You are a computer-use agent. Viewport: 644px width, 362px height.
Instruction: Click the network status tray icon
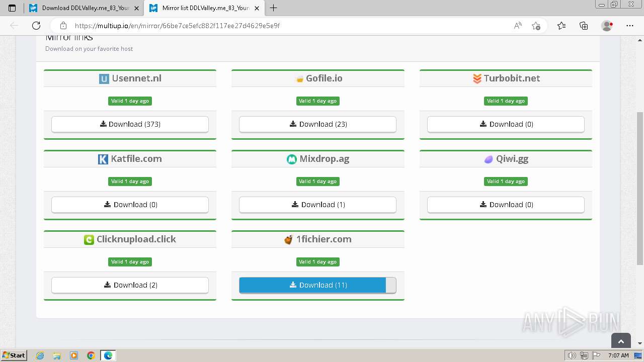tap(584, 355)
